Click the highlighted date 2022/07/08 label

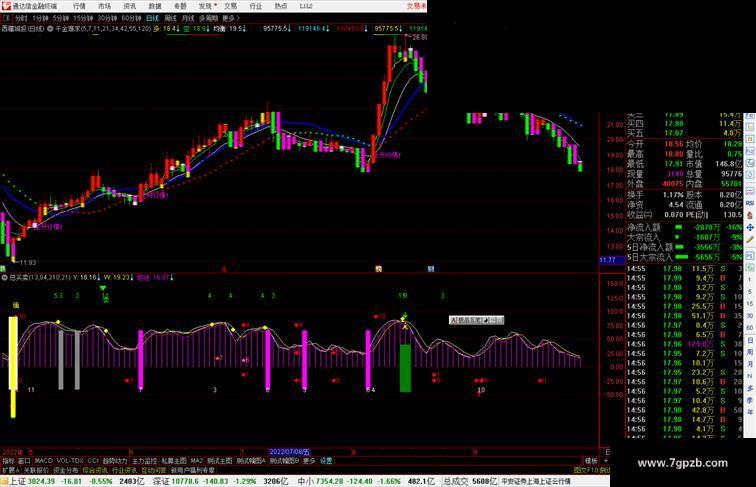(289, 452)
